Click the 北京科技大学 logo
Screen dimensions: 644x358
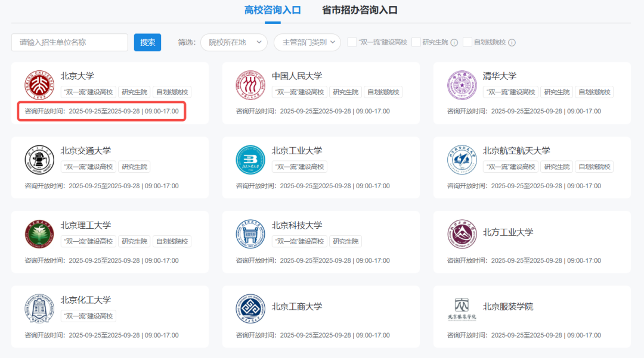250,234
